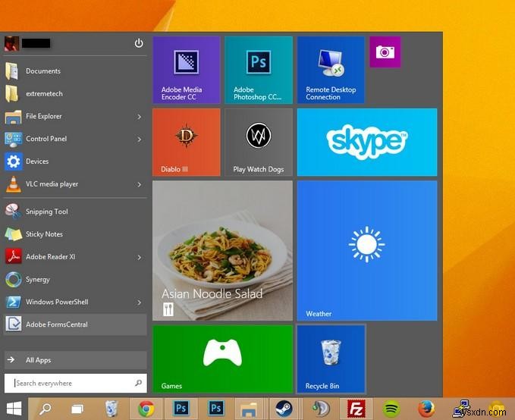Screen dimensions: 515x420
Task: Open File Explorer from the Start list
Action: [75, 116]
